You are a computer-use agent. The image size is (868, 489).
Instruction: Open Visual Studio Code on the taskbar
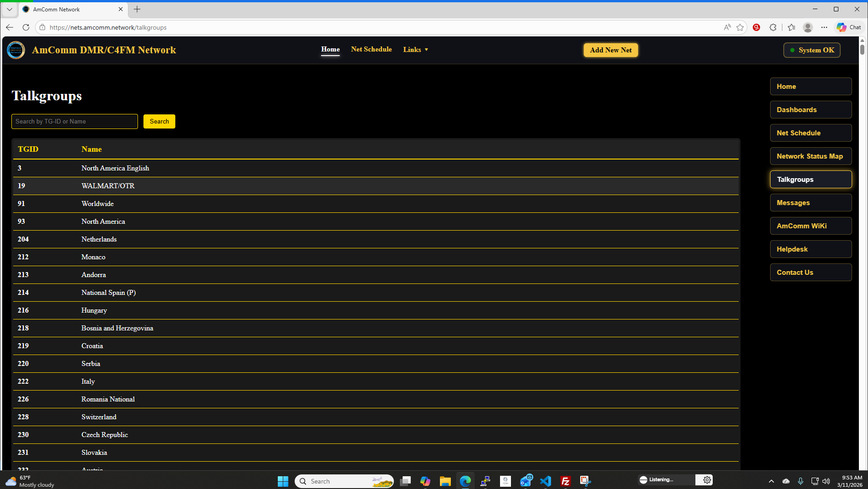pos(545,481)
